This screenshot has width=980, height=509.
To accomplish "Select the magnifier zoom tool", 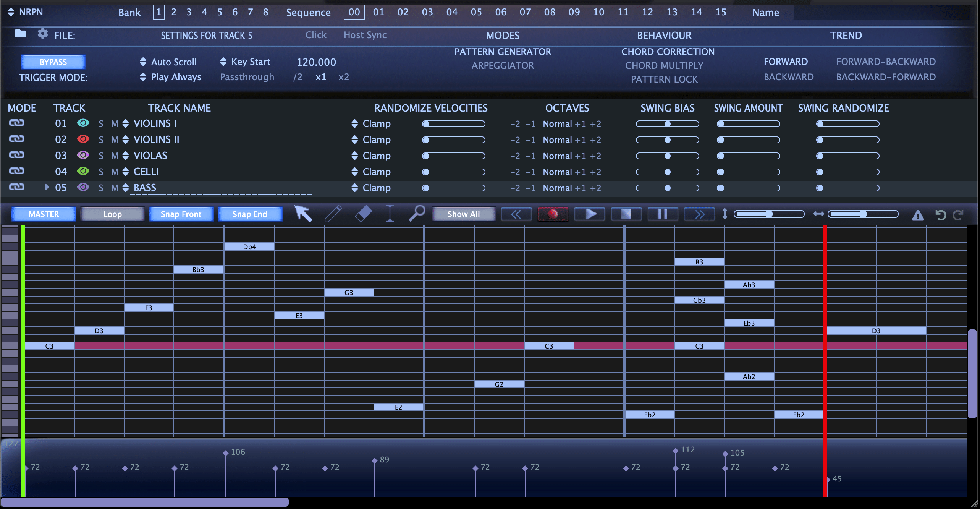I will coord(417,213).
